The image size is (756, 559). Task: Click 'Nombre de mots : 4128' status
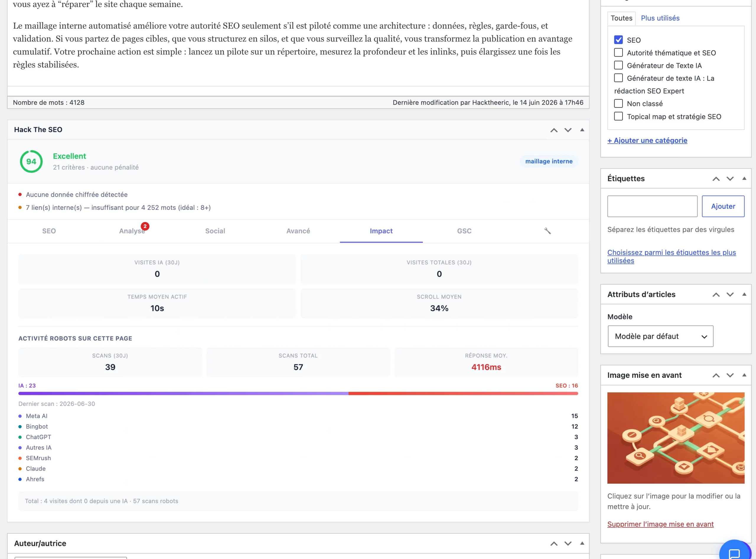coord(48,102)
